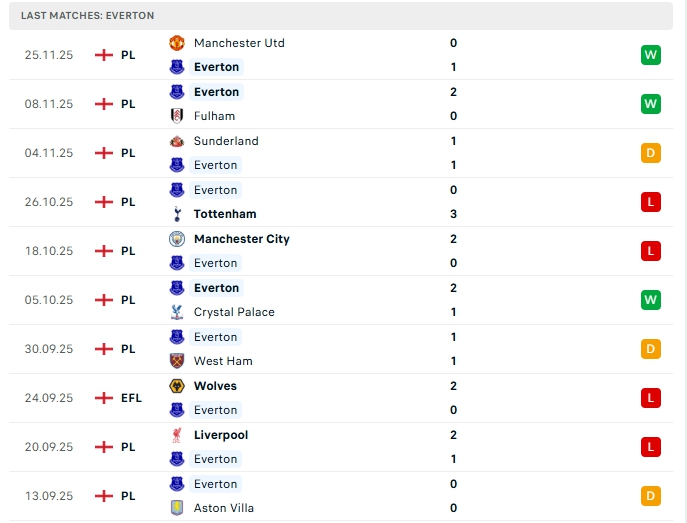
Task: Click the red L badge for Tottenham match
Action: (651, 202)
